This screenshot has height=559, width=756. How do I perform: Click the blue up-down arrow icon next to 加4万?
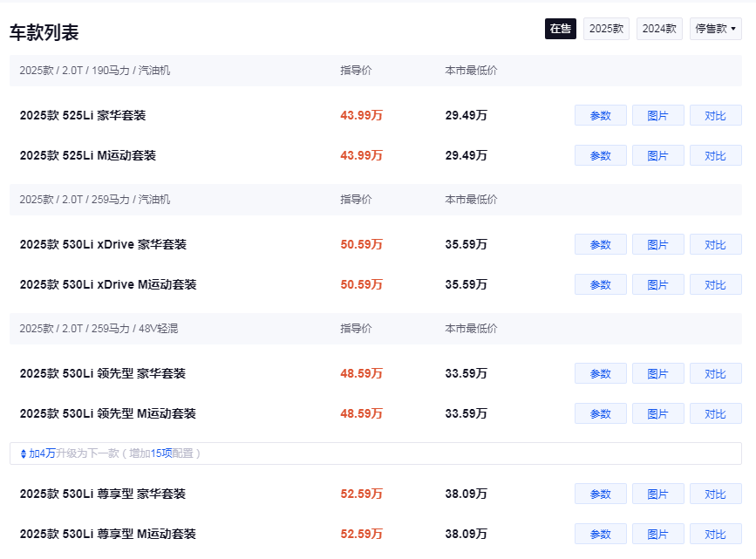pos(24,453)
